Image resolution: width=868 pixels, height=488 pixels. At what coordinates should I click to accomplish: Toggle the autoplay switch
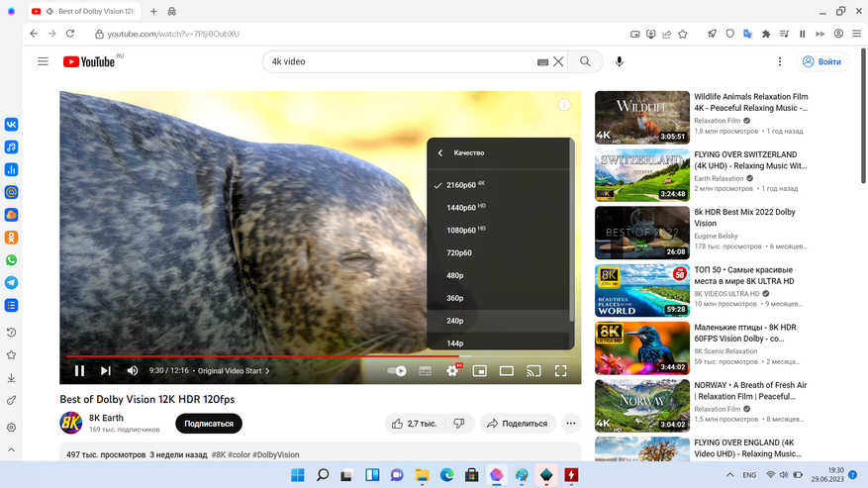tap(397, 371)
